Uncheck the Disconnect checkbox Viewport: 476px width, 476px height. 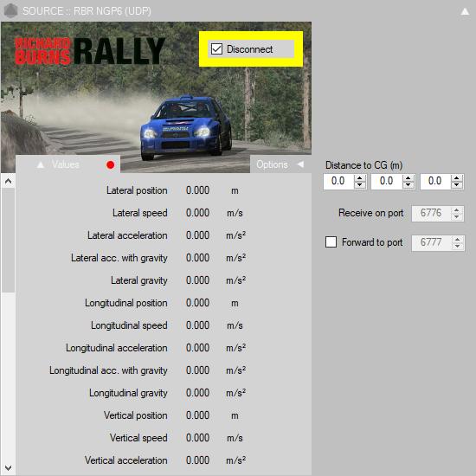point(216,48)
